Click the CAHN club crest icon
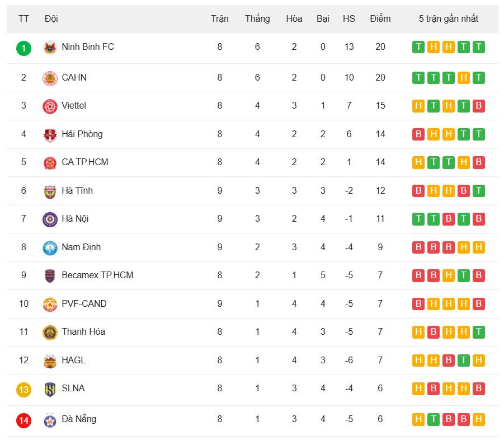 point(50,78)
